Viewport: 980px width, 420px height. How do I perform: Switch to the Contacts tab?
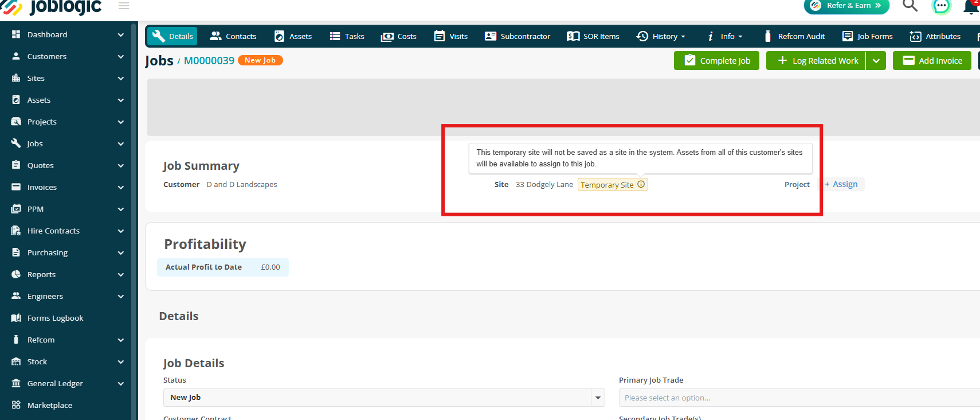tap(233, 36)
